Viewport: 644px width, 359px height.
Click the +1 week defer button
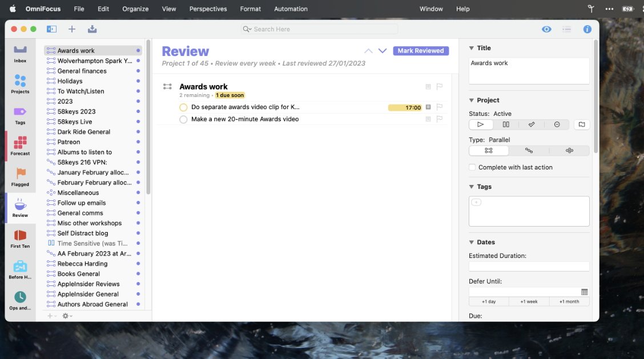click(529, 301)
